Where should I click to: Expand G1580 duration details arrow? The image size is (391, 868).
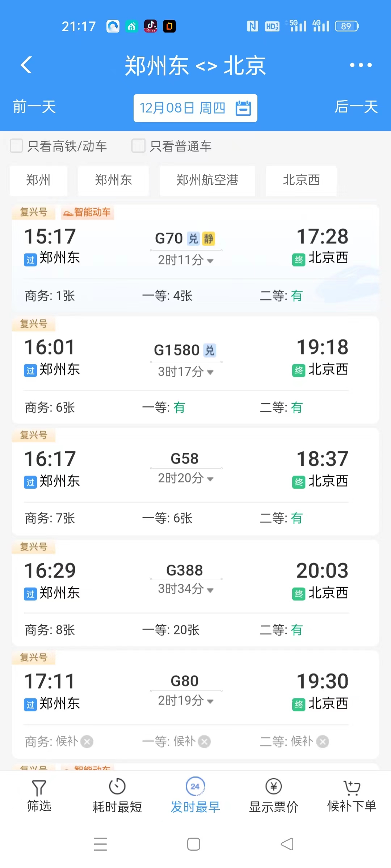pos(210,372)
